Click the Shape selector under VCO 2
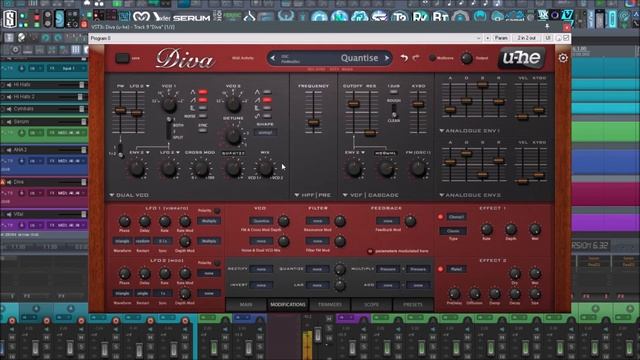 [x=265, y=132]
